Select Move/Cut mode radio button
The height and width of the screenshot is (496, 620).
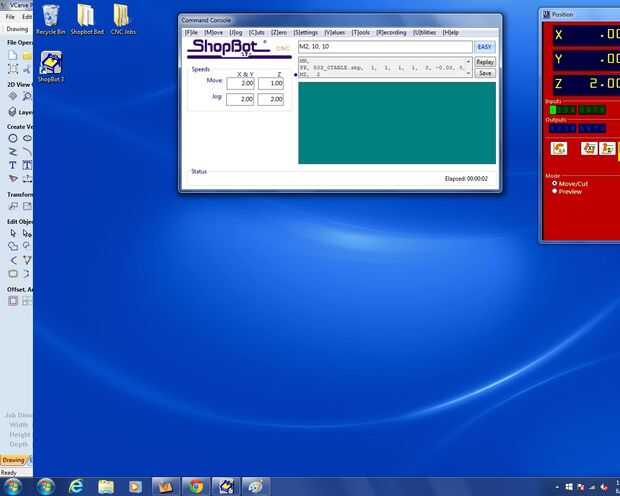555,184
